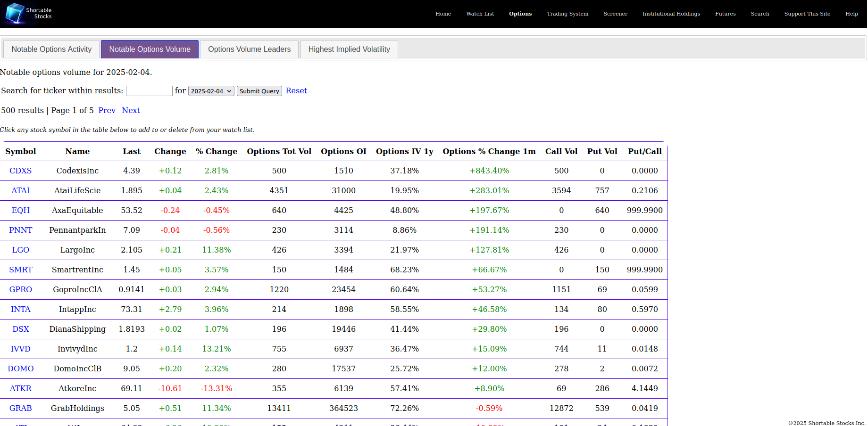The image size is (868, 426).
Task: Click the INTA symbol link
Action: [21, 309]
